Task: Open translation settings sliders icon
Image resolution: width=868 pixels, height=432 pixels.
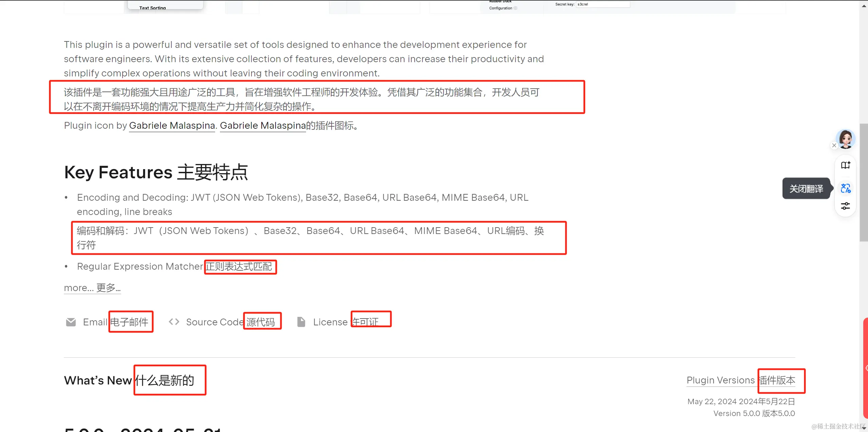Action: (845, 206)
